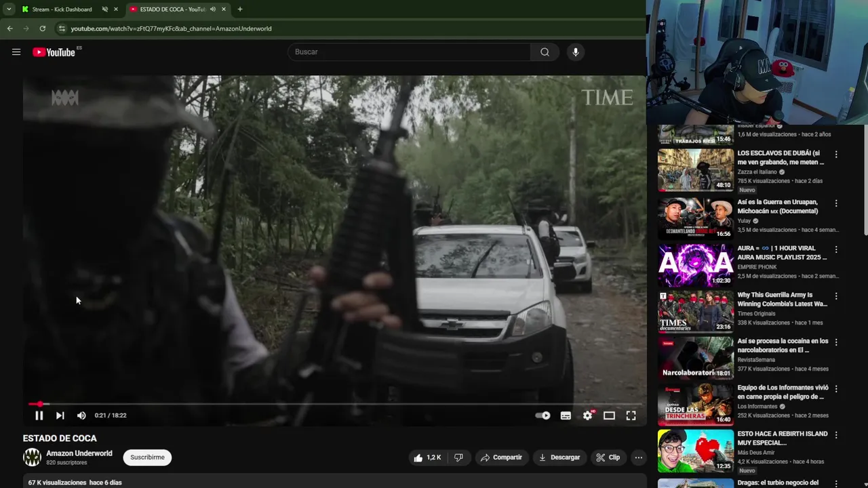
Task: Open the YouTube hamburger guide menu
Action: [16, 52]
